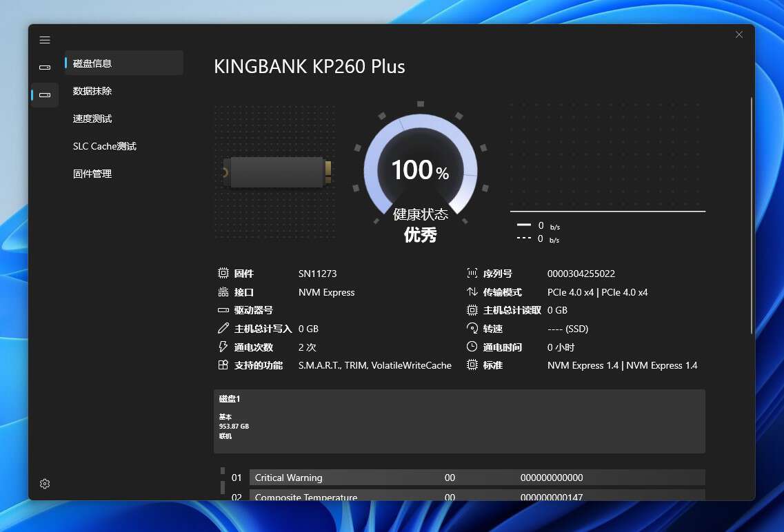Switch to 数据抹除 data erase page
The height and width of the screenshot is (532, 784).
92,91
